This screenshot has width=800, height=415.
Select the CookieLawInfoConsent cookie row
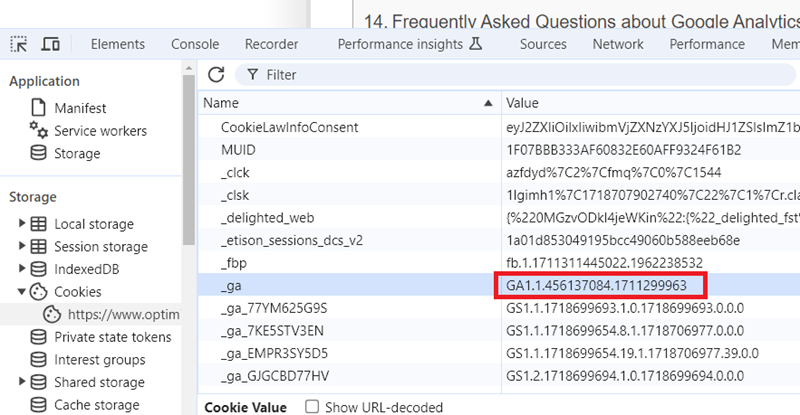pyautogui.click(x=499, y=127)
